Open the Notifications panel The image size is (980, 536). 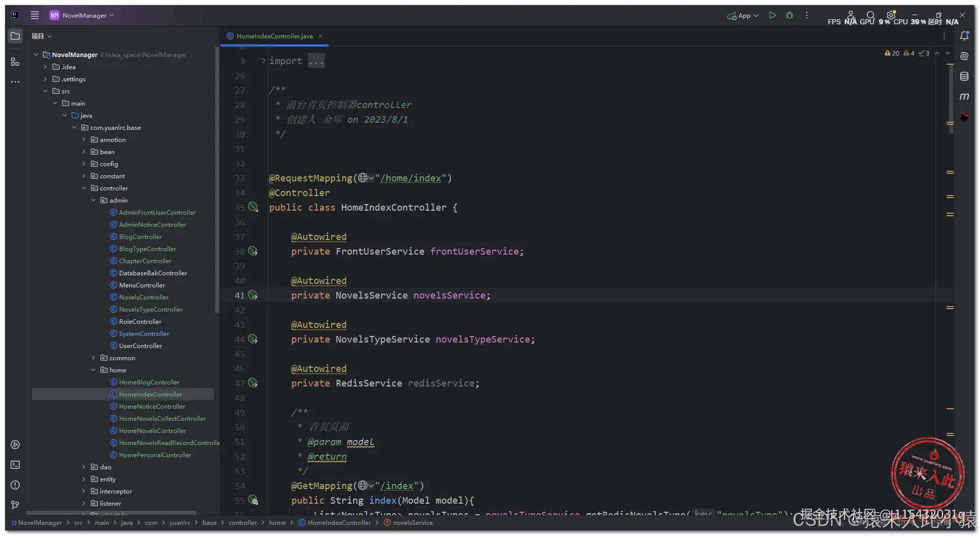(964, 36)
